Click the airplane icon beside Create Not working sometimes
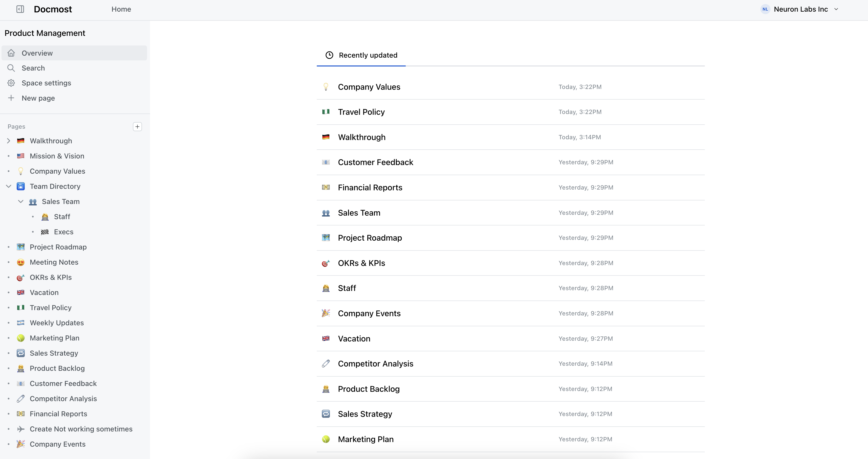This screenshot has width=868, height=459. [x=20, y=429]
